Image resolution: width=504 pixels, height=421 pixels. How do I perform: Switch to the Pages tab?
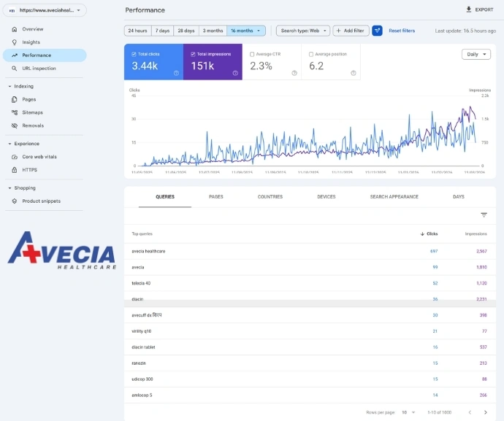point(216,197)
